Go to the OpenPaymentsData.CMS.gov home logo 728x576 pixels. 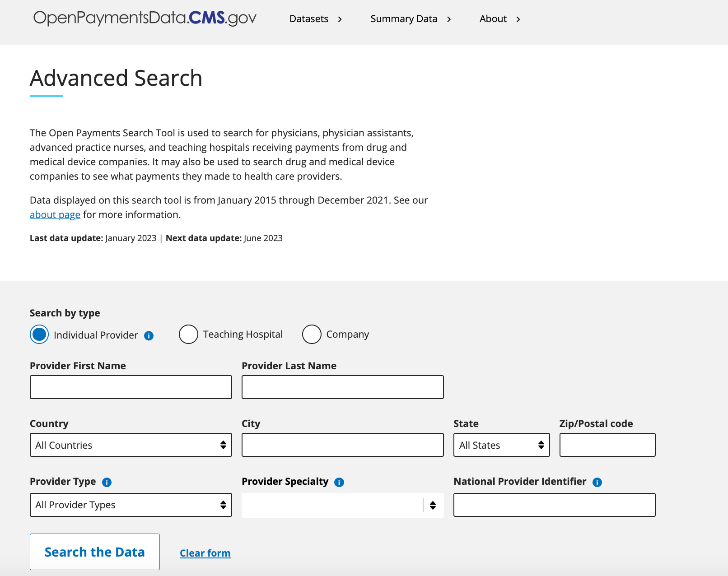point(145,18)
